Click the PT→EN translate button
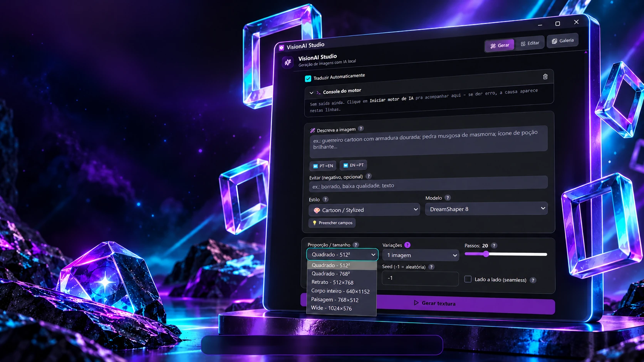644x362 pixels. pos(323,166)
